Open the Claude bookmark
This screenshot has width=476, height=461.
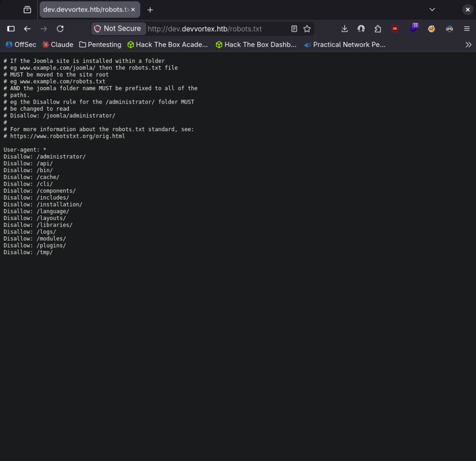pyautogui.click(x=58, y=45)
